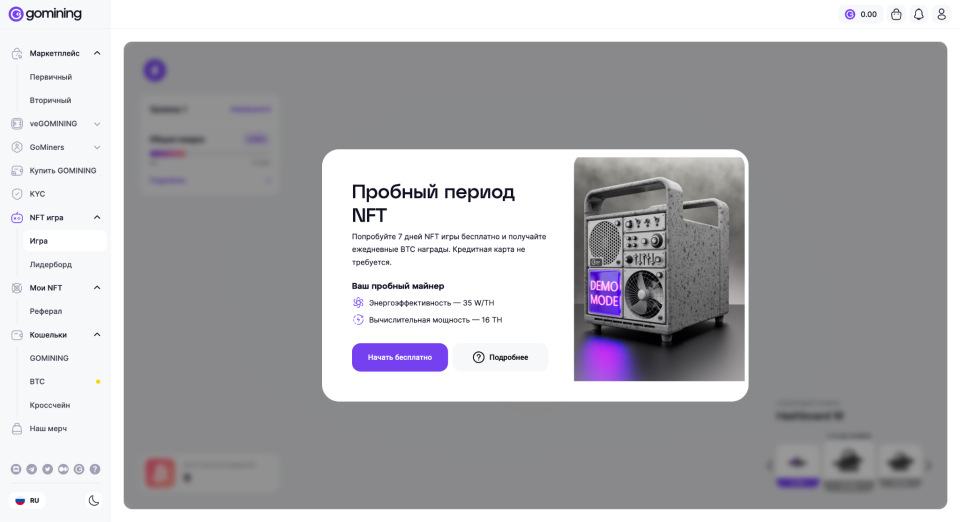This screenshot has width=960, height=522.
Task: Open the RU language selector
Action: [27, 501]
